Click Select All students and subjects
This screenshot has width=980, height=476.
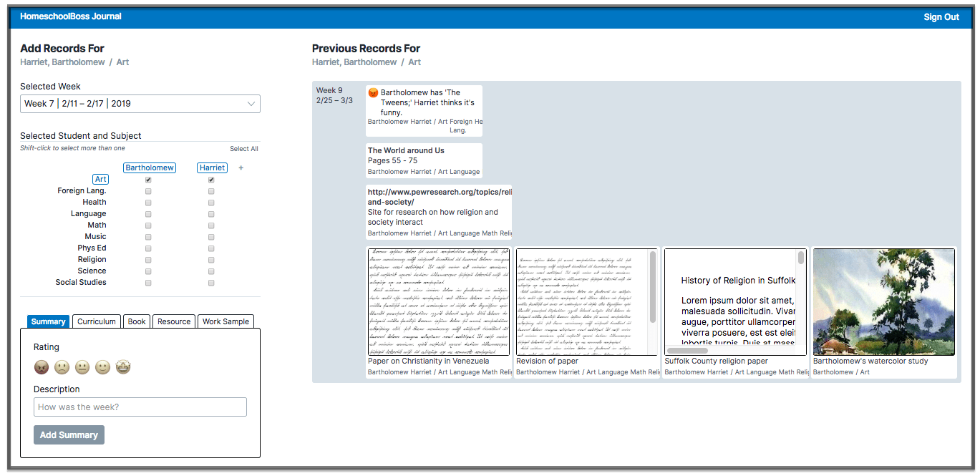[x=243, y=149]
